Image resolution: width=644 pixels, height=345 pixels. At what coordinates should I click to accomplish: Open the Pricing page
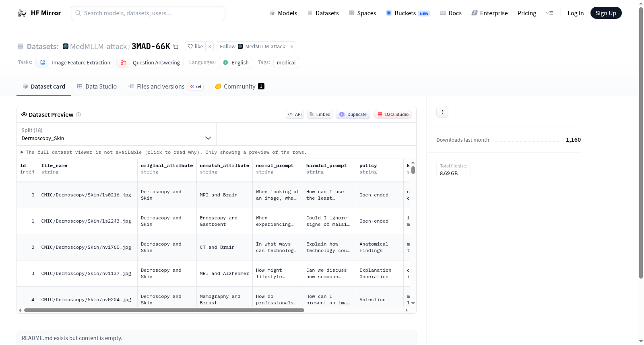pyautogui.click(x=527, y=13)
